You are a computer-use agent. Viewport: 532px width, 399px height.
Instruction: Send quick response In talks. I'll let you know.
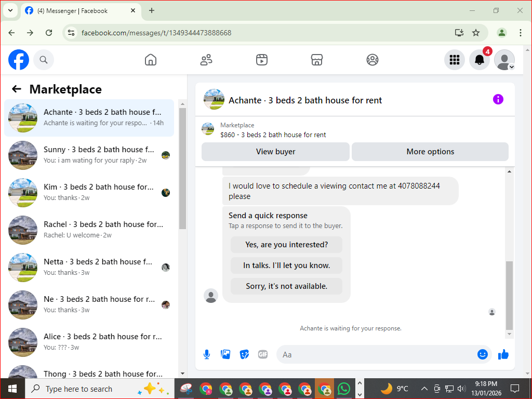pos(286,265)
